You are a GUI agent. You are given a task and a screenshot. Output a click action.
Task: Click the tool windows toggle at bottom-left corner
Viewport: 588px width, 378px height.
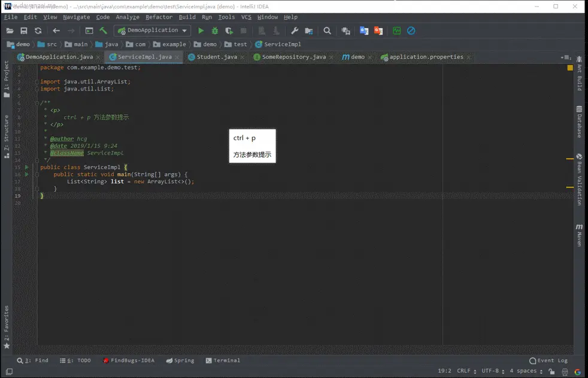tap(9, 371)
